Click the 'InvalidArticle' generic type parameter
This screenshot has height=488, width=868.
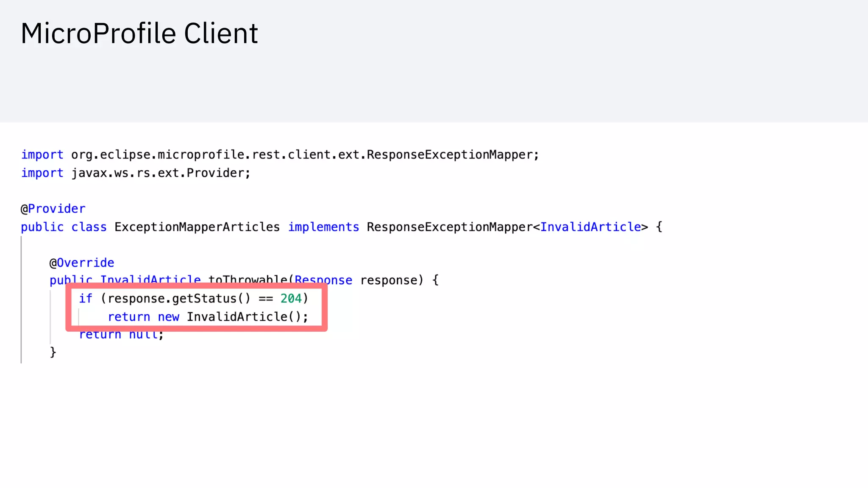coord(590,227)
